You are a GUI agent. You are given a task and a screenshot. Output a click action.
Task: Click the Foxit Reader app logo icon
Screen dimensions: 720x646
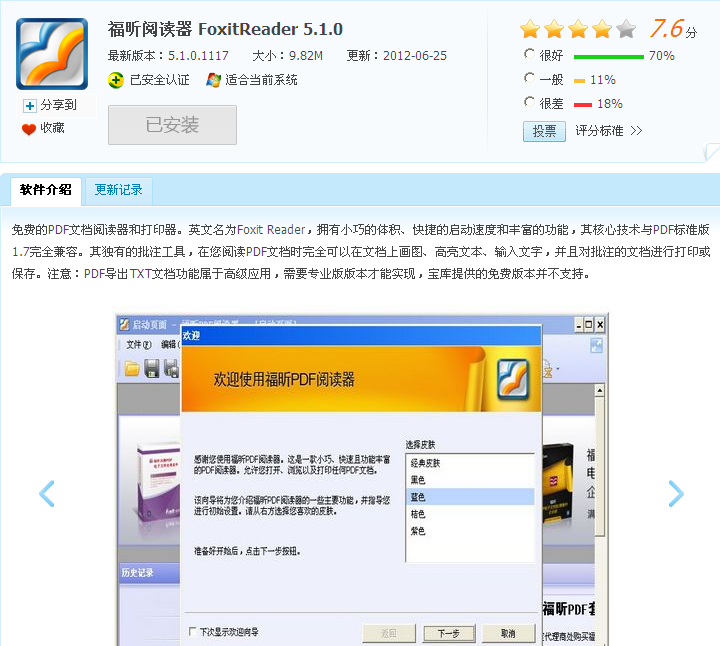51,54
